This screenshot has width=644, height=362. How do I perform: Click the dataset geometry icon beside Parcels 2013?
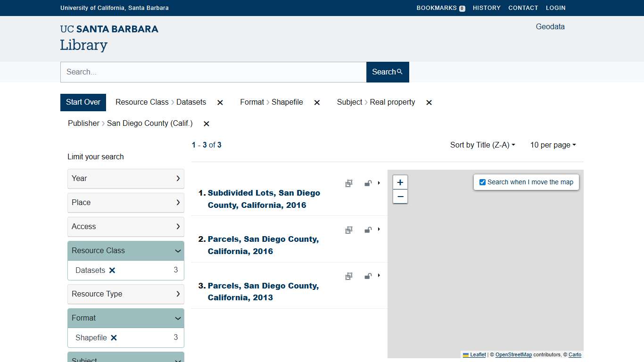348,276
